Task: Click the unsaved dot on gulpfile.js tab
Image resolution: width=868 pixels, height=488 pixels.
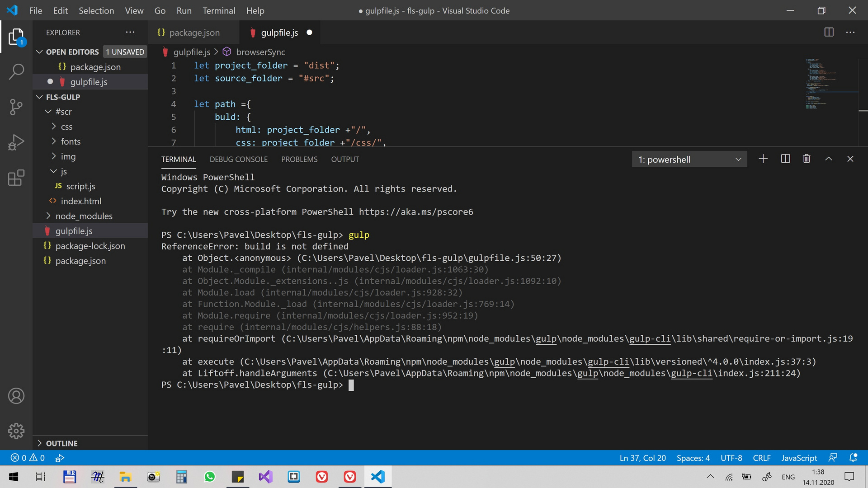Action: tap(309, 33)
